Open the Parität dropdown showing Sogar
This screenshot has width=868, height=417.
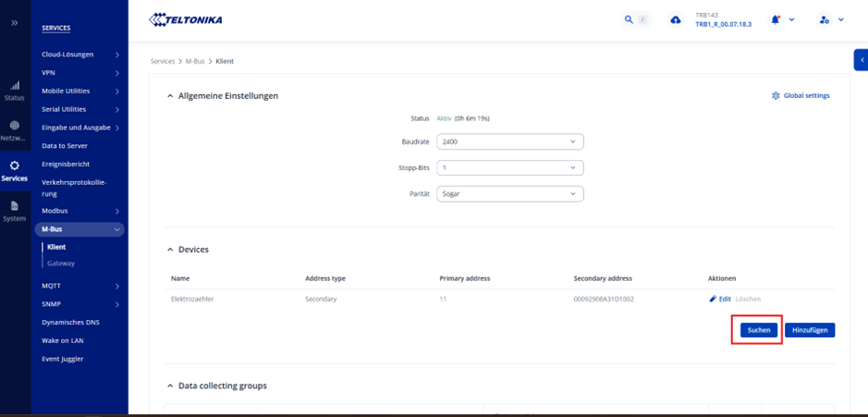pyautogui.click(x=510, y=194)
